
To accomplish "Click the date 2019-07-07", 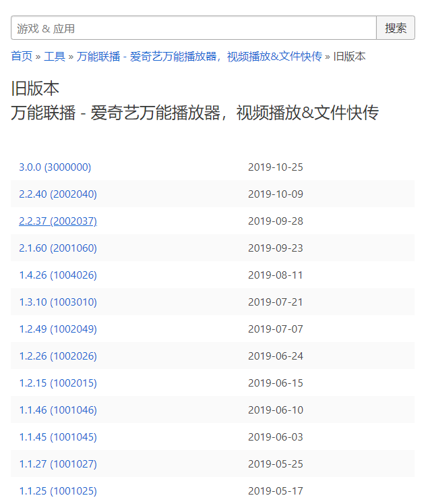I will [276, 329].
